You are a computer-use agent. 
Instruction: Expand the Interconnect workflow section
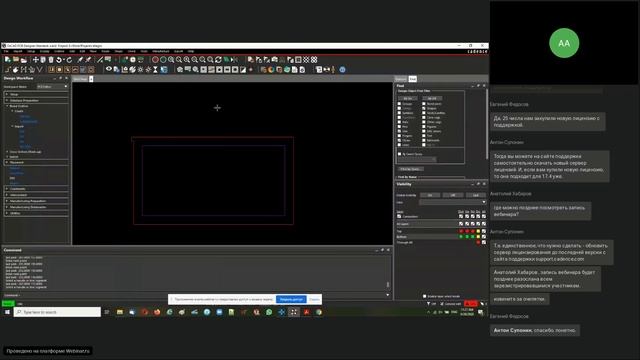(7, 195)
